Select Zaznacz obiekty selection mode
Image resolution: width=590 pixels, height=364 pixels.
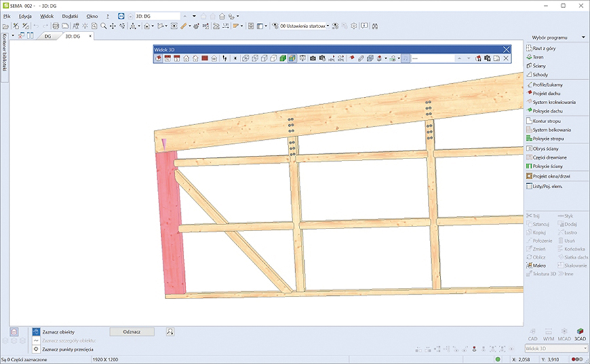(x=58, y=332)
